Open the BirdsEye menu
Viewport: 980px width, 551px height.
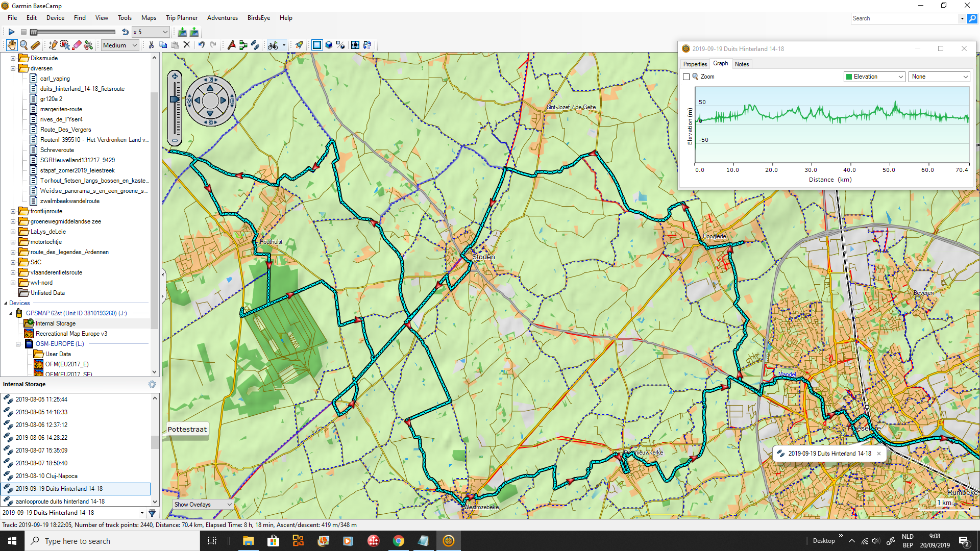[259, 18]
